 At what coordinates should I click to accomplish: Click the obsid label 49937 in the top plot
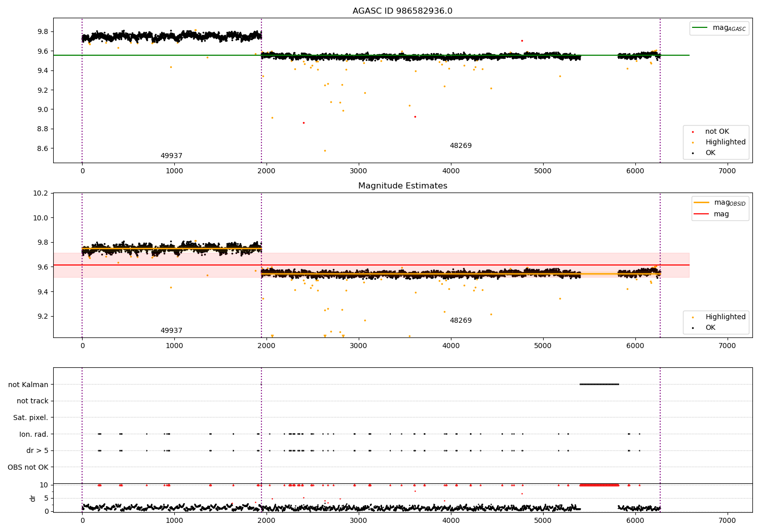171,156
